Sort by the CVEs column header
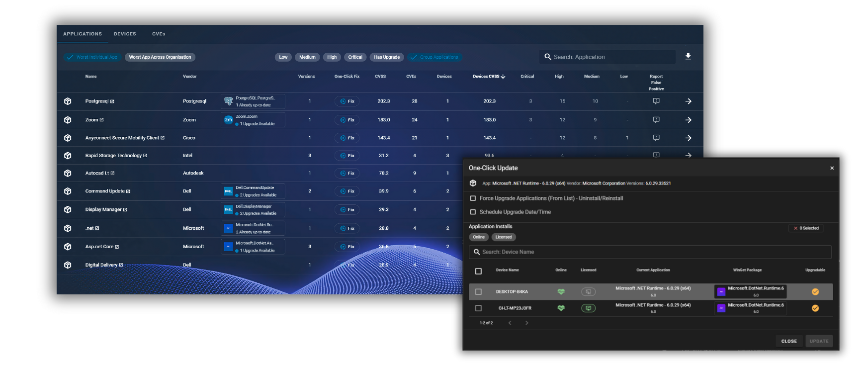Image resolution: width=868 pixels, height=365 pixels. [411, 77]
